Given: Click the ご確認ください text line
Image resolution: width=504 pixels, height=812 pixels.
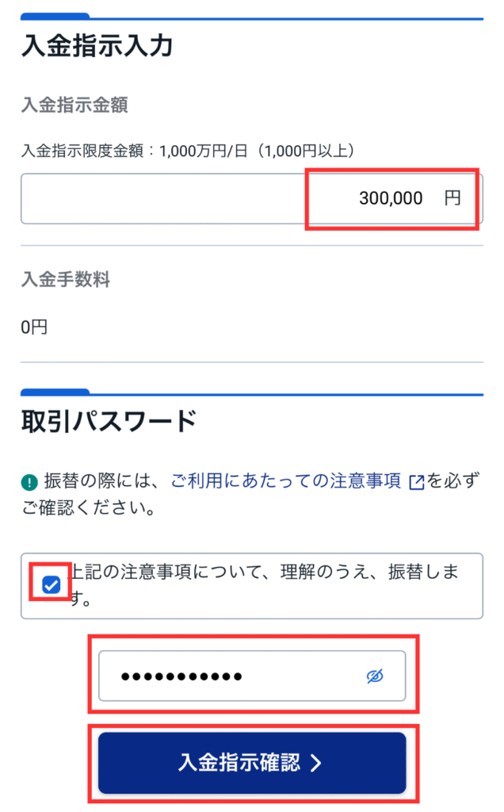Looking at the screenshot, I should click(x=86, y=507).
